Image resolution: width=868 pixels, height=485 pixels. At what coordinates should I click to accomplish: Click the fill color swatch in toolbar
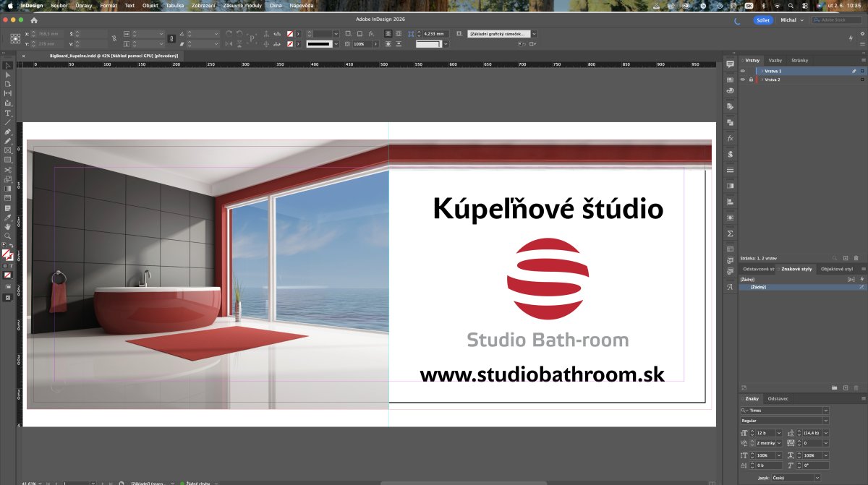coord(7,254)
